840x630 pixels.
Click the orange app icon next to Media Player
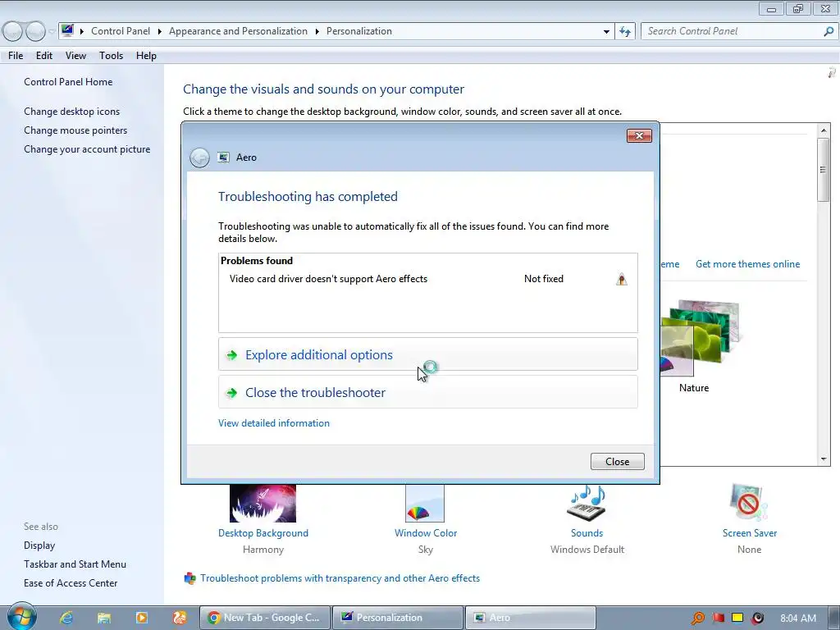point(180,618)
